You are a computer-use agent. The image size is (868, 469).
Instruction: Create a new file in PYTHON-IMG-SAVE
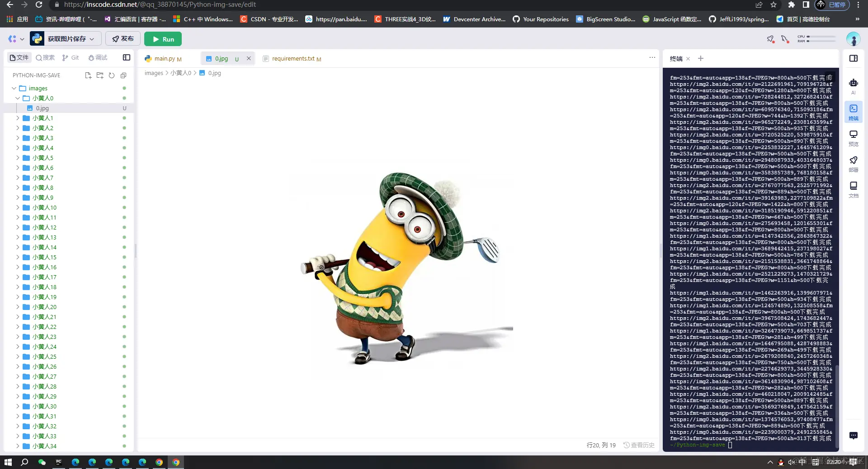coord(88,75)
